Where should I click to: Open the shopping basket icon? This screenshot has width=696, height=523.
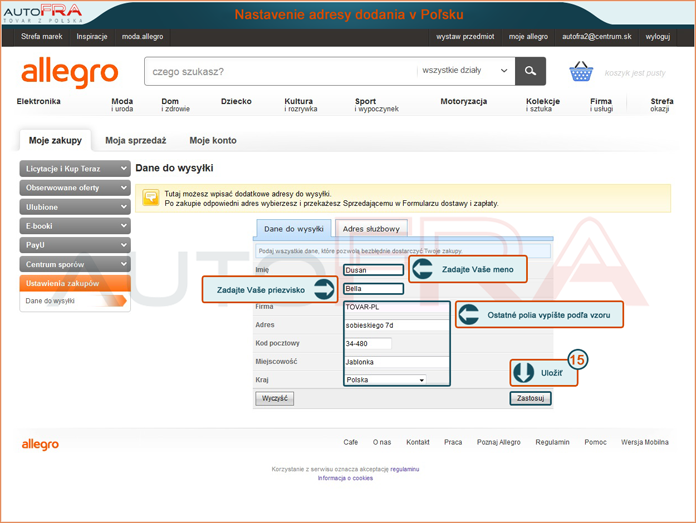[581, 72]
